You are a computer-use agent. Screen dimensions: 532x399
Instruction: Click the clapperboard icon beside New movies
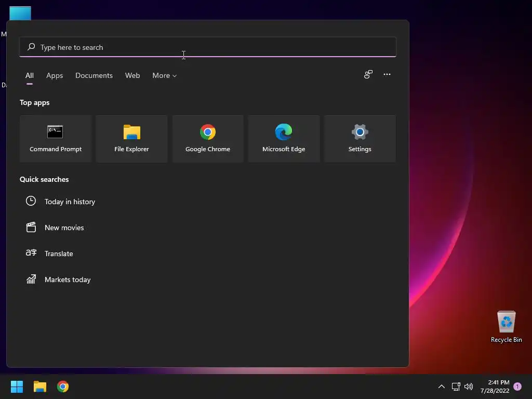pyautogui.click(x=31, y=227)
